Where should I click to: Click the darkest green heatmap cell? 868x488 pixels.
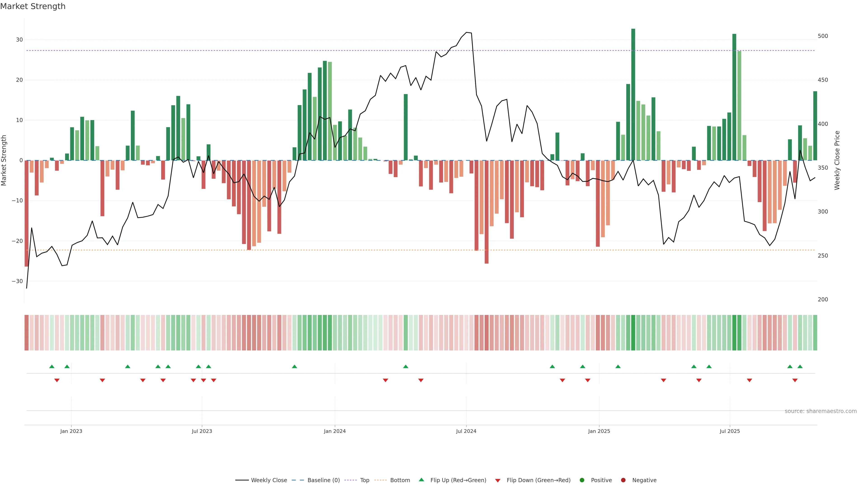click(633, 333)
